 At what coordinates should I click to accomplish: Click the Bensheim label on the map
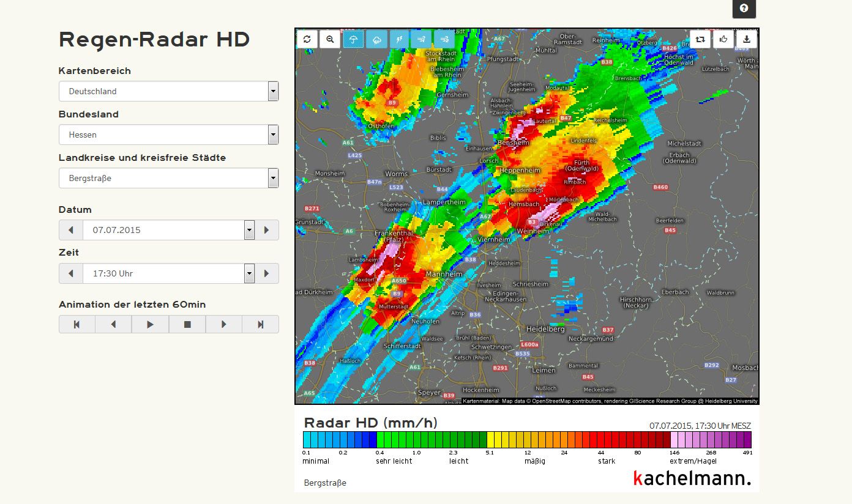(x=514, y=143)
